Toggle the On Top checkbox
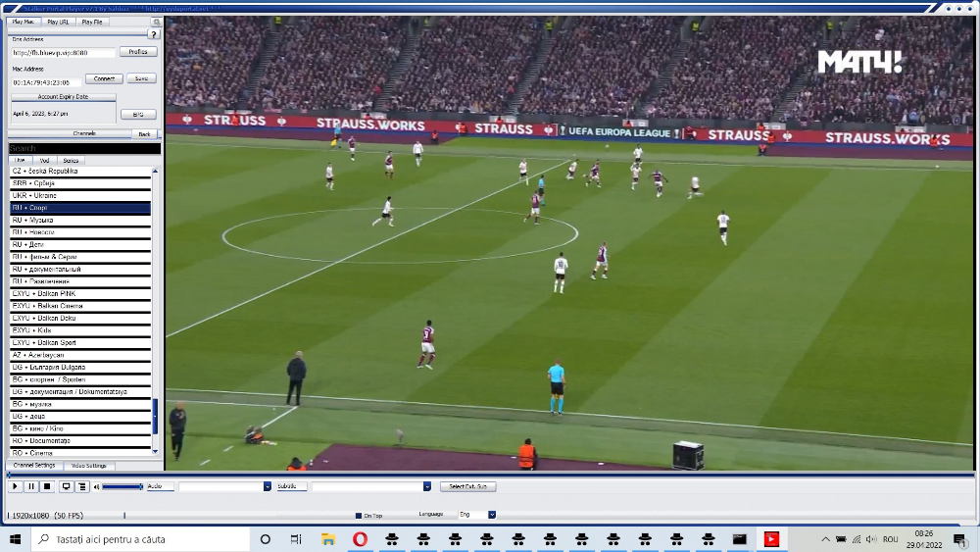 pyautogui.click(x=358, y=516)
